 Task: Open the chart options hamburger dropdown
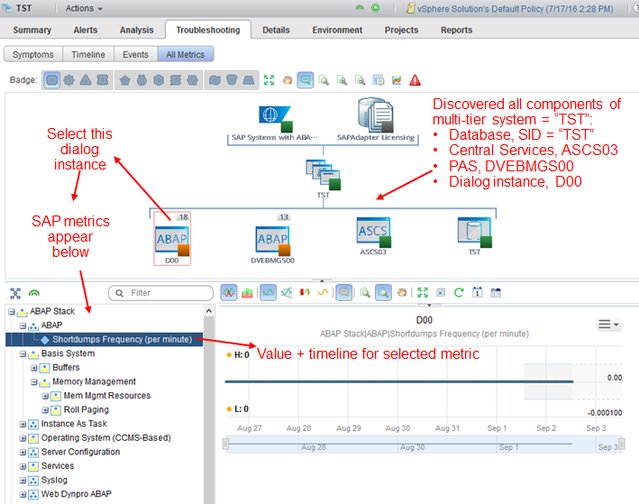tap(608, 324)
